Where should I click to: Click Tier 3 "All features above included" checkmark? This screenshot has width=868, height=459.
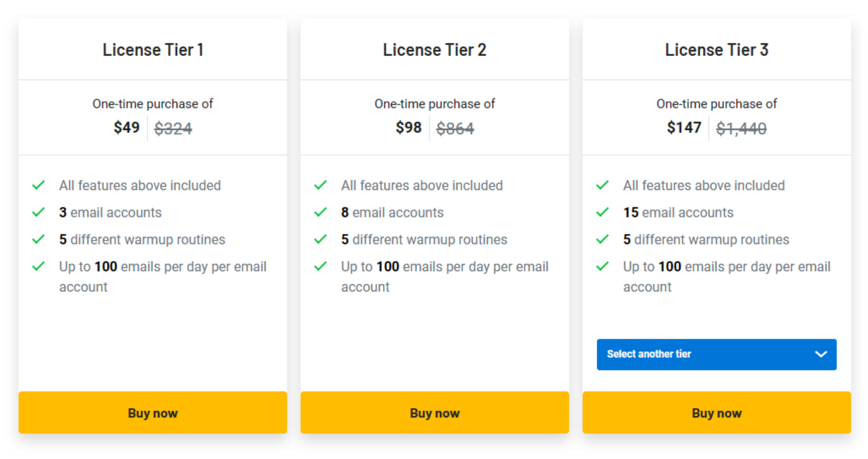(x=602, y=185)
